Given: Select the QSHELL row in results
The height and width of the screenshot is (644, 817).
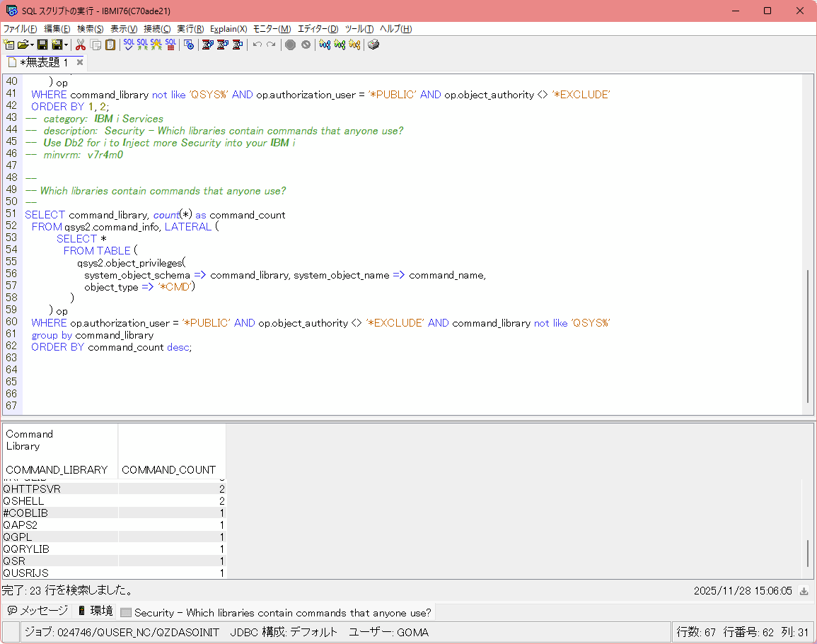Looking at the screenshot, I should [x=114, y=500].
